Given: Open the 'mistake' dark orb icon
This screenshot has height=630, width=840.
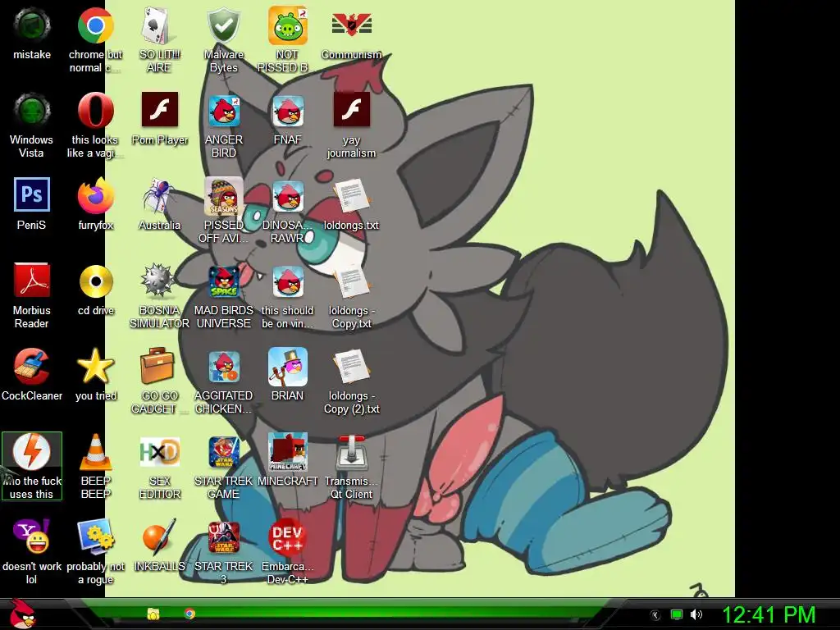Looking at the screenshot, I should point(32,25).
